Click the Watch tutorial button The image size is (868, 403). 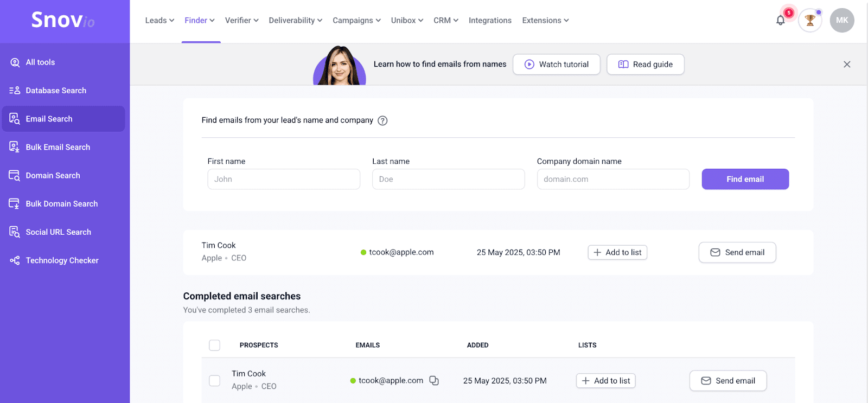click(x=556, y=65)
